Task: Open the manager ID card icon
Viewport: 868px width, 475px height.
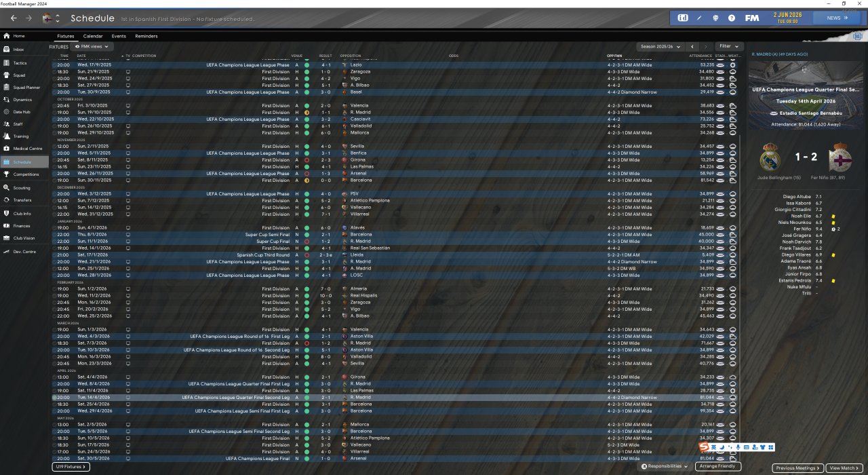Action: 683,18
